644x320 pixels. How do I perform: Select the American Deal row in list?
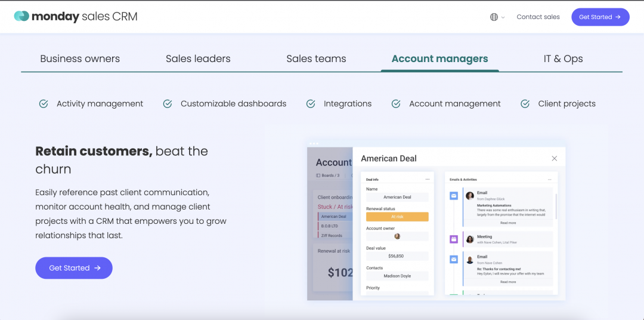coord(335,216)
